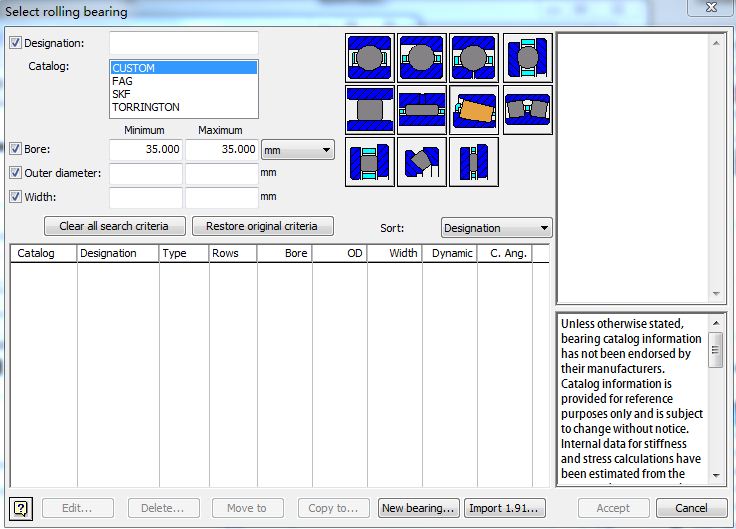Select the cylindrical roller bearing icon
The height and width of the screenshot is (529, 736).
(x=370, y=110)
